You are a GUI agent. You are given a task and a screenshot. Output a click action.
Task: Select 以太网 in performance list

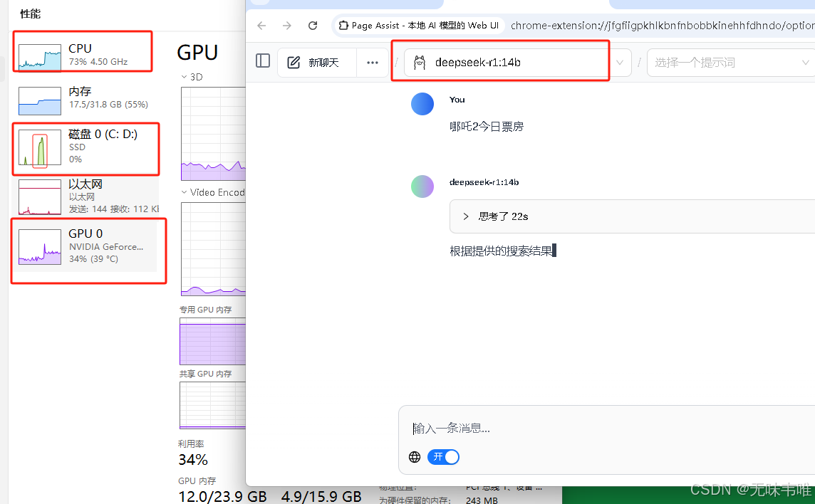pyautogui.click(x=85, y=196)
